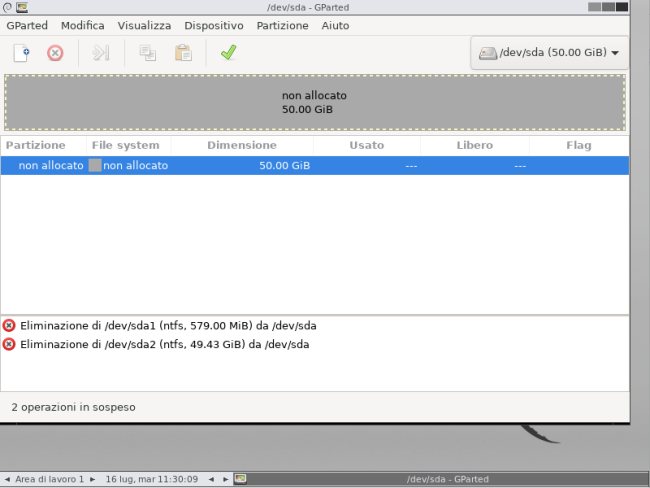Click the Flag column header
The height and width of the screenshot is (488, 650).
coord(579,145)
